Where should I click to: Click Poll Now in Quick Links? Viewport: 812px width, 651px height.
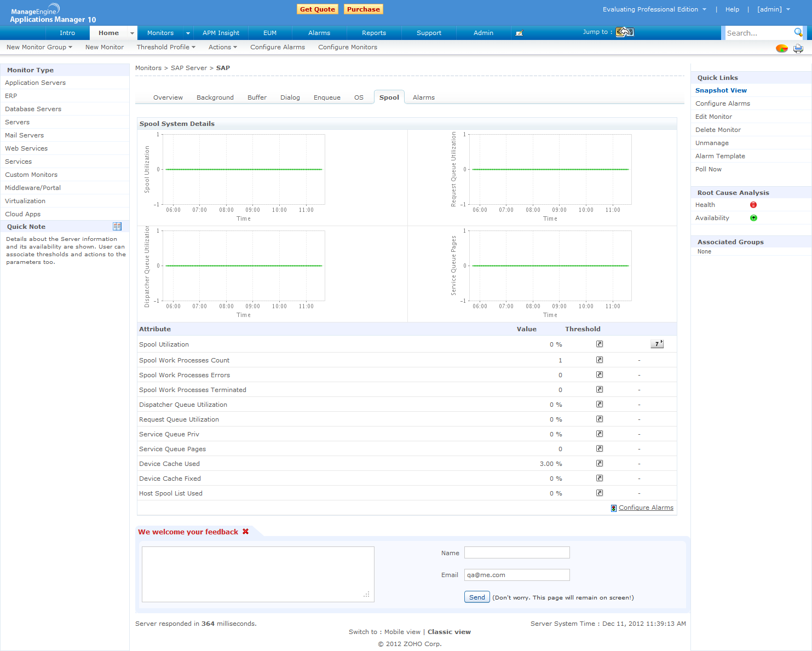pyautogui.click(x=709, y=169)
